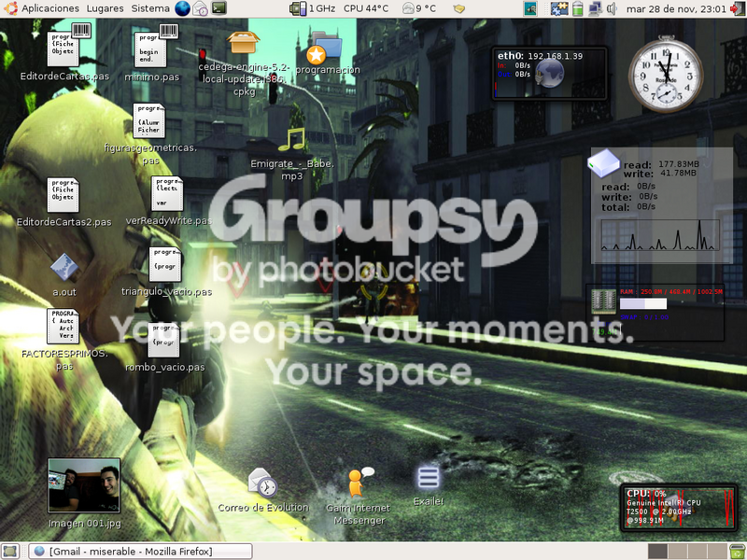Open the volume control speaker icon

(612, 8)
